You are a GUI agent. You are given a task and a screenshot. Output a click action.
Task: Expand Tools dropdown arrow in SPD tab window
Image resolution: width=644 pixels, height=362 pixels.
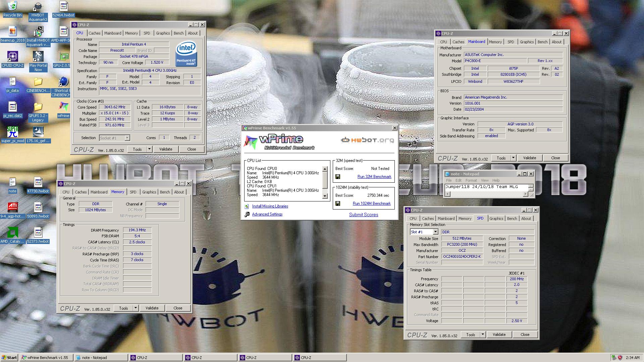click(x=483, y=335)
